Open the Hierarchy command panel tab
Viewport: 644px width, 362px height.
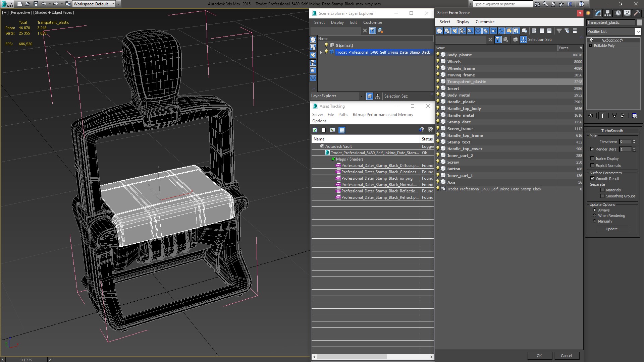(607, 13)
